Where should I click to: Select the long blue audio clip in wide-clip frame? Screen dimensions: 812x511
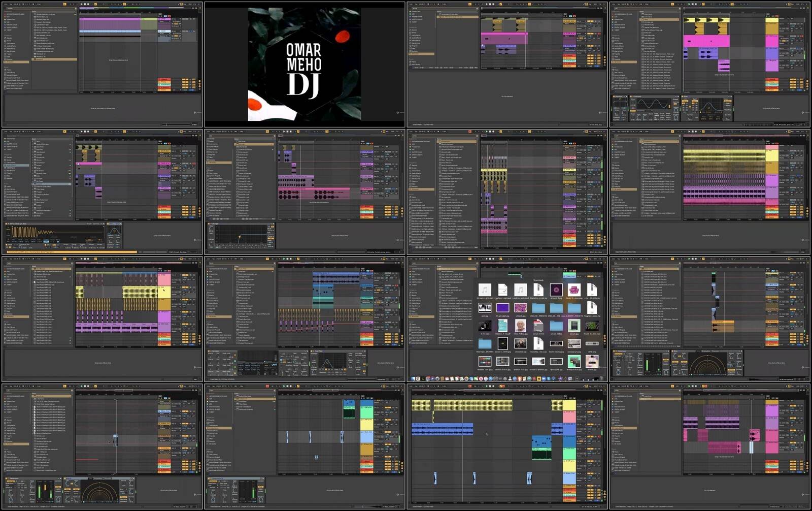[442, 429]
